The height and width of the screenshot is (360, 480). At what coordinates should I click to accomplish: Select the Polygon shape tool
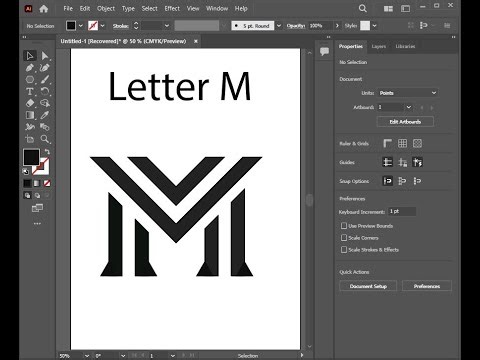30,79
